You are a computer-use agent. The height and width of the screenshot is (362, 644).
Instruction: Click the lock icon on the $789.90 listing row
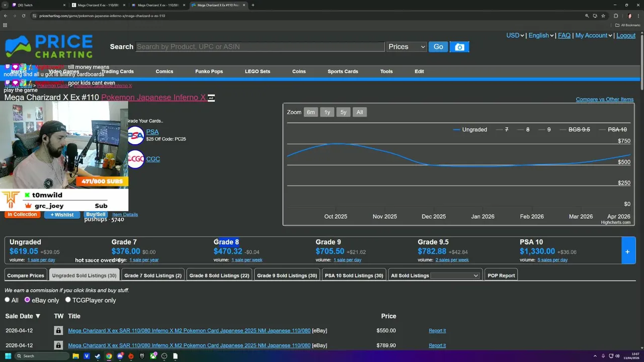58,345
